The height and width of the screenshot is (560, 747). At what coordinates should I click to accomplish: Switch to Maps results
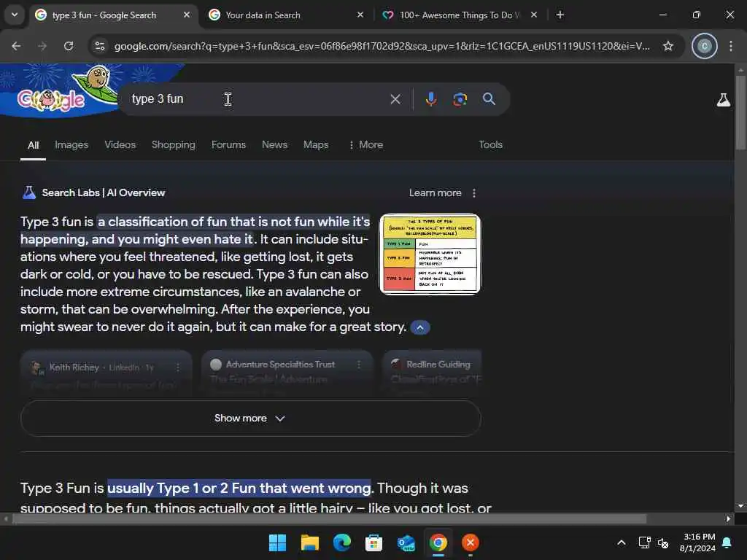(x=316, y=144)
